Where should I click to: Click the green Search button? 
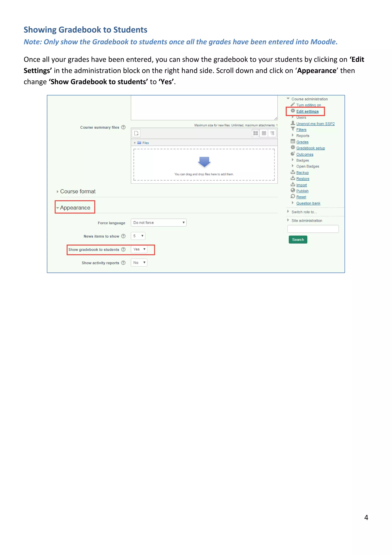coord(298,240)
